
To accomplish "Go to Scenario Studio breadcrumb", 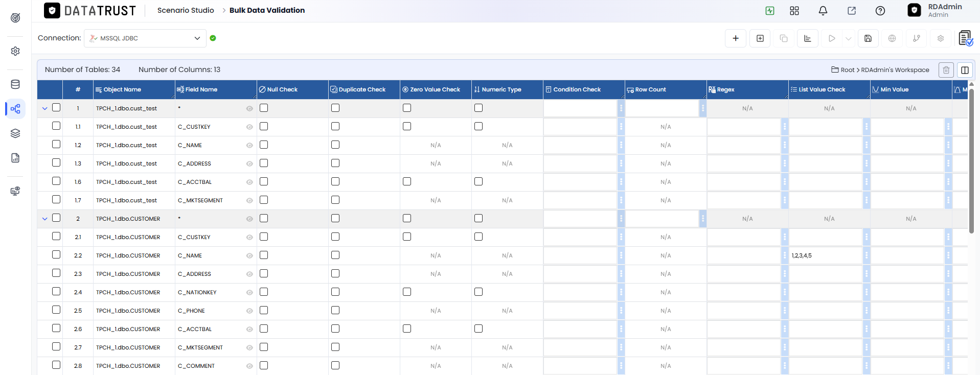I will (186, 10).
